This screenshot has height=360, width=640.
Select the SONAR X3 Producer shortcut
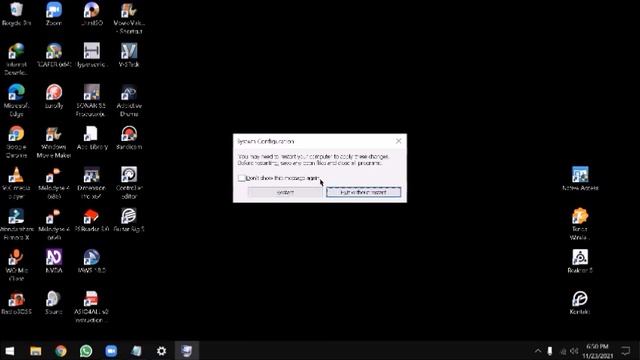click(x=91, y=100)
